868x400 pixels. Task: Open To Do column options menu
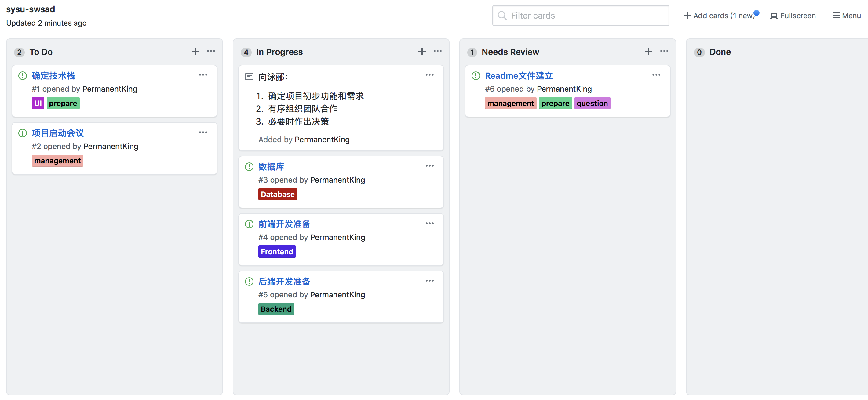[211, 51]
